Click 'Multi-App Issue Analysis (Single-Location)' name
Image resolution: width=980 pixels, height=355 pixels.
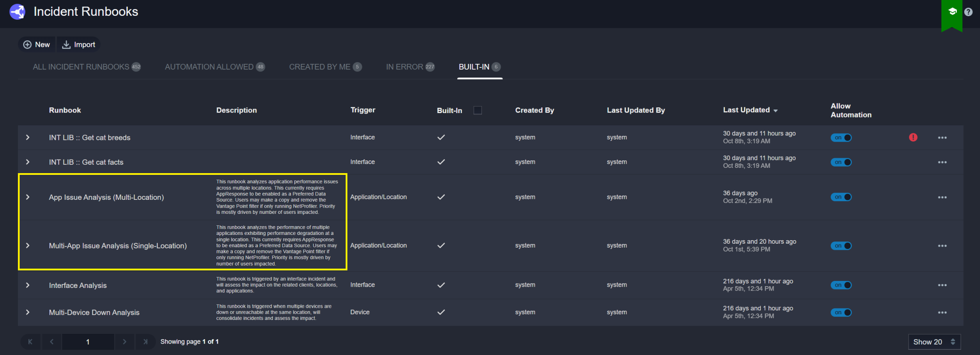click(118, 246)
